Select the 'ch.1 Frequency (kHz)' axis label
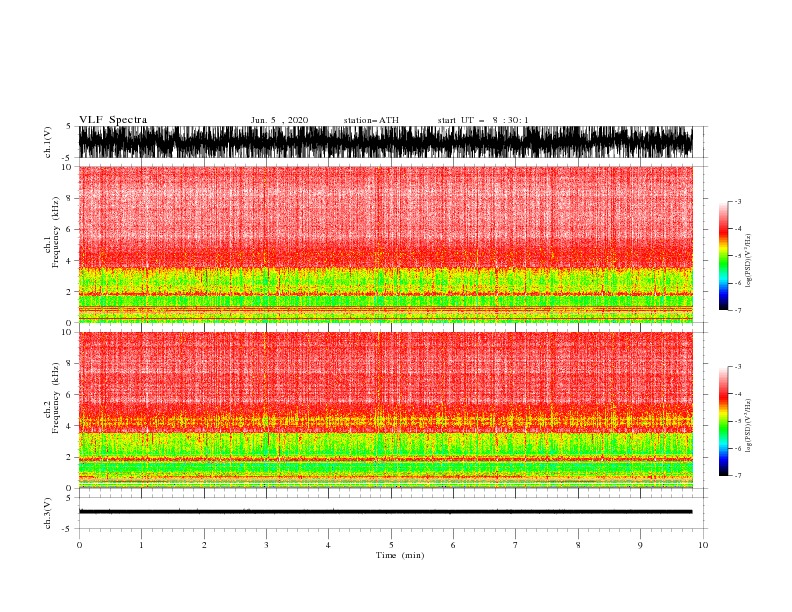Screen dimensions: 792x612 click(x=52, y=233)
